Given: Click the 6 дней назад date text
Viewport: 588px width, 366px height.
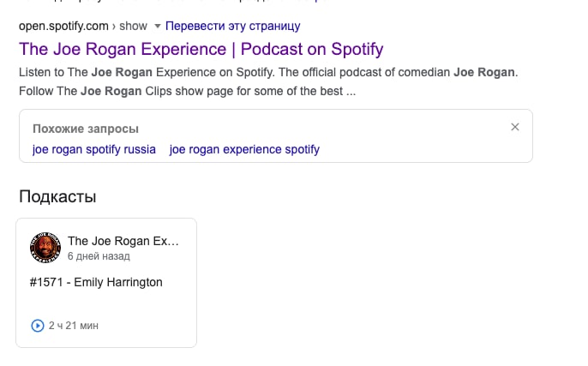Looking at the screenshot, I should [99, 256].
